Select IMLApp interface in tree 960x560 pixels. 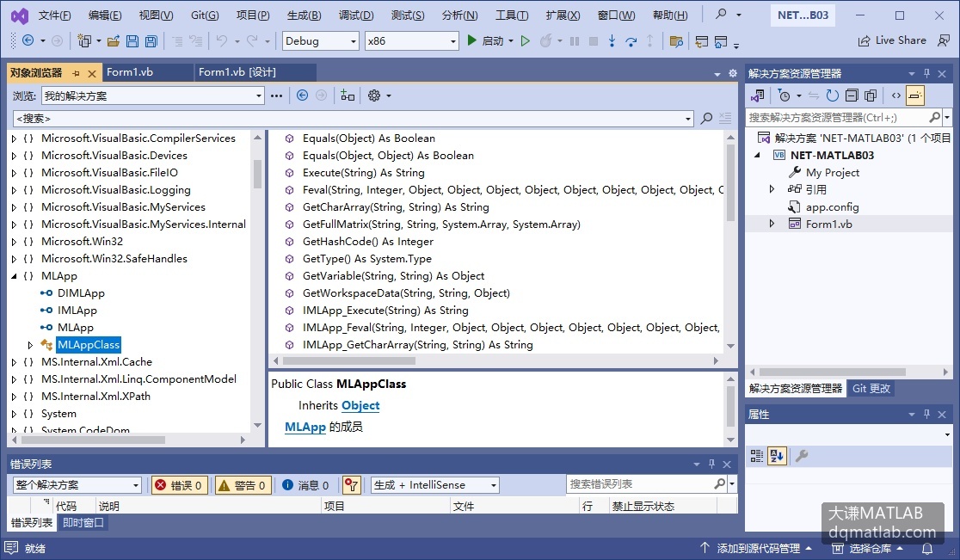tap(77, 311)
